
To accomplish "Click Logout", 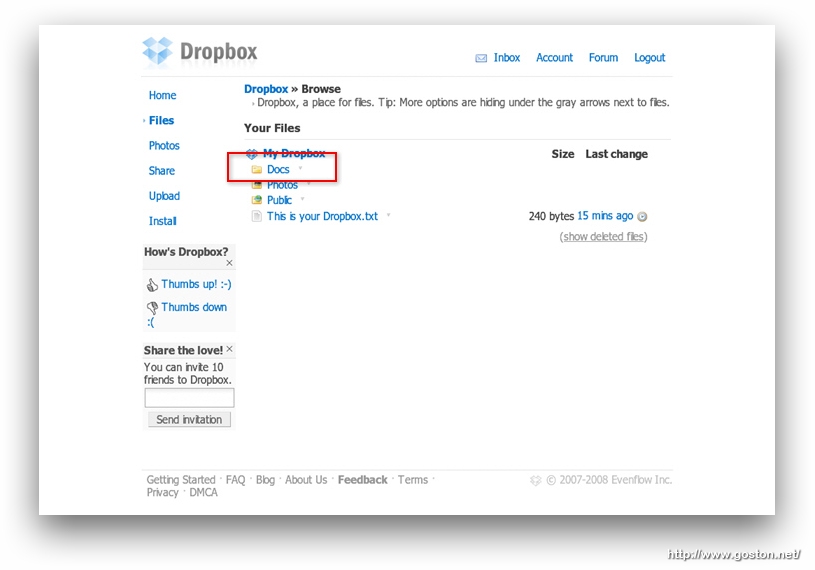I will click(x=649, y=58).
